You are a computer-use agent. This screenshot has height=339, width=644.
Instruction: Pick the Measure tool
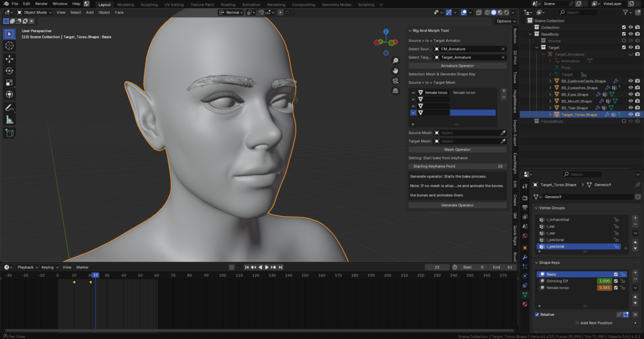[9, 120]
